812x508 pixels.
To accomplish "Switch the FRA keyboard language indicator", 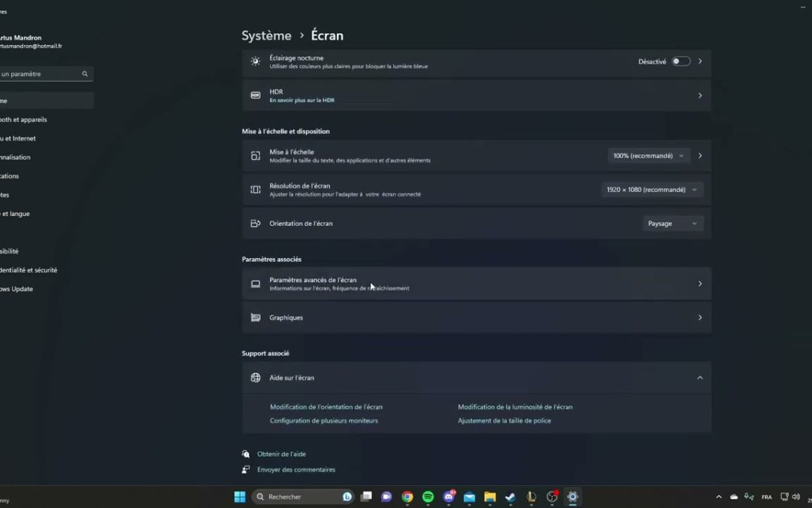I will tap(767, 497).
